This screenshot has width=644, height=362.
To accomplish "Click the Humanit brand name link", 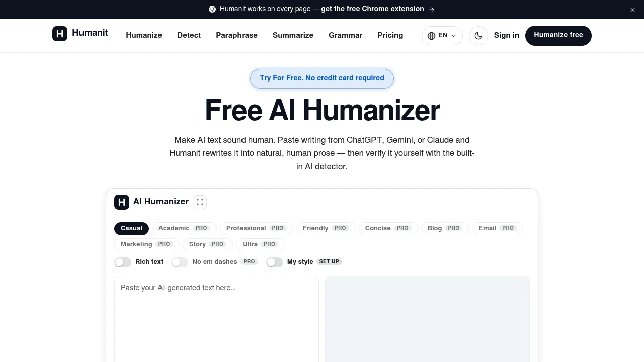I will [90, 33].
